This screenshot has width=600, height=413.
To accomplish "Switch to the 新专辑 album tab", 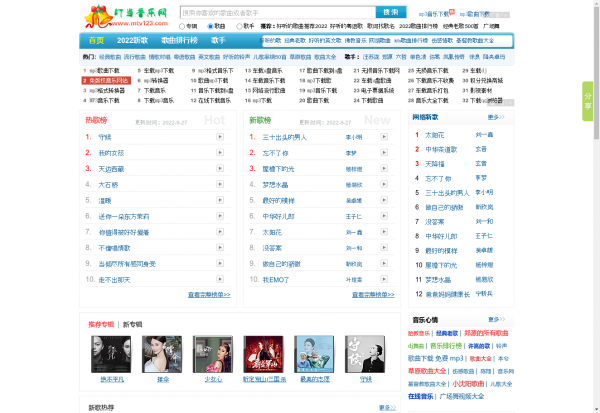I will 133,325.
